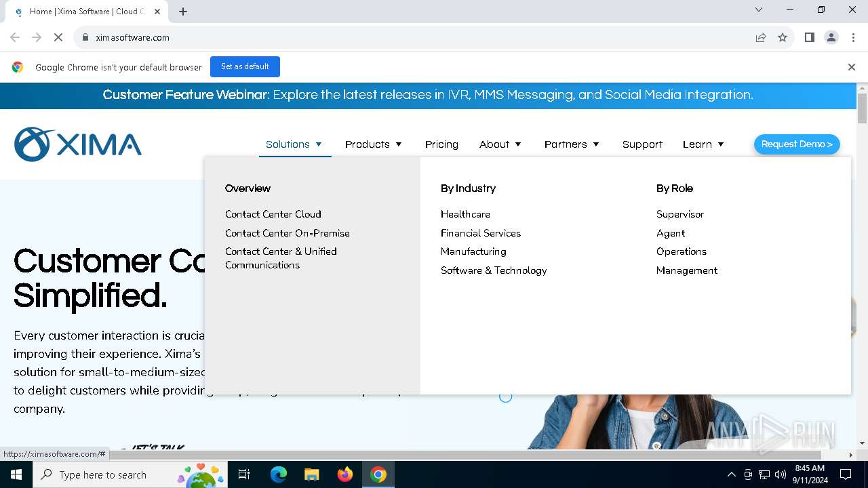Click the Xima logo
Screen dimensions: 868x488
coord(78,144)
